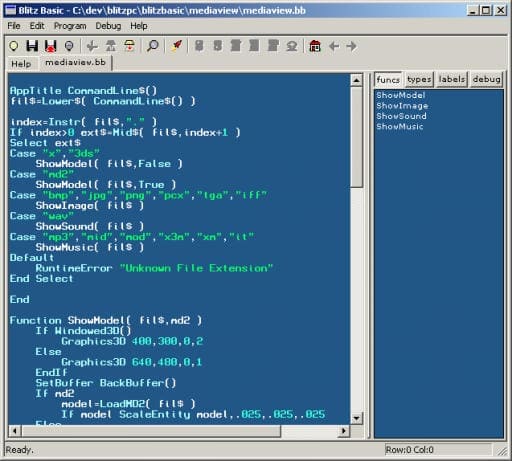The width and height of the screenshot is (512, 461).
Task: Open the File menu
Action: coord(14,26)
